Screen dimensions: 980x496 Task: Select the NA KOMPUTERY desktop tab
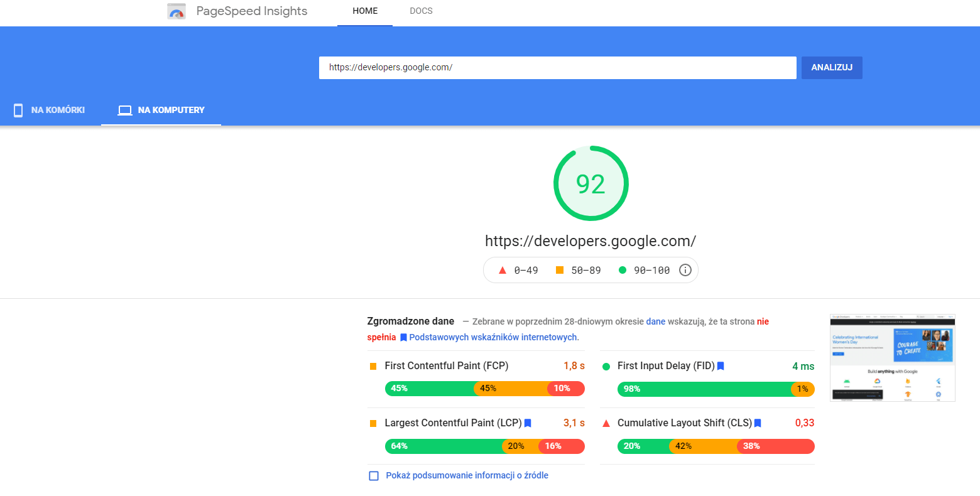161,110
